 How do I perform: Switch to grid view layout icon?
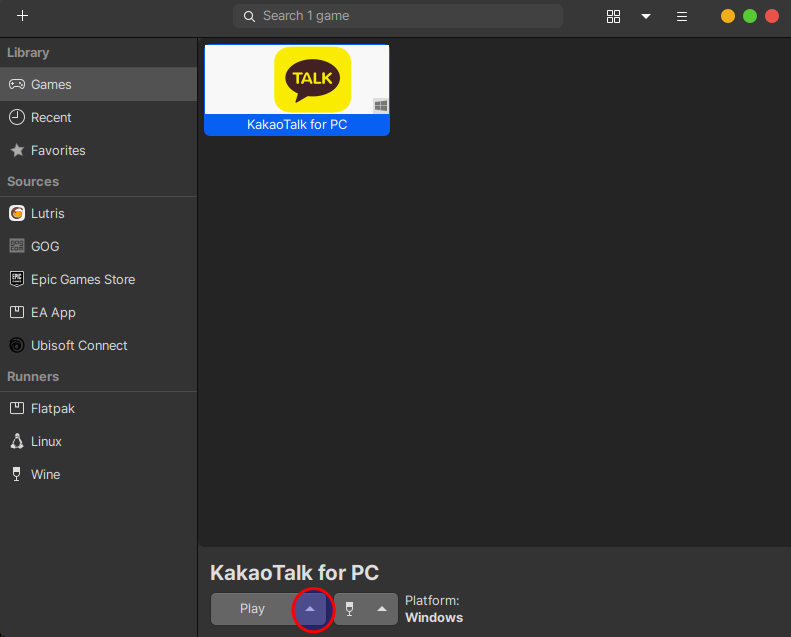(x=614, y=16)
